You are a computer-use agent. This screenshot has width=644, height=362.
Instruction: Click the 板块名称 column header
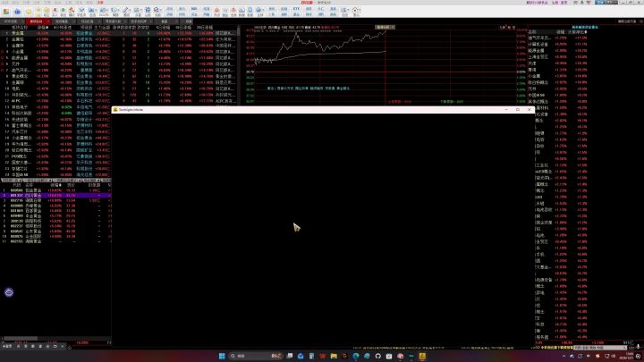pos(20,28)
